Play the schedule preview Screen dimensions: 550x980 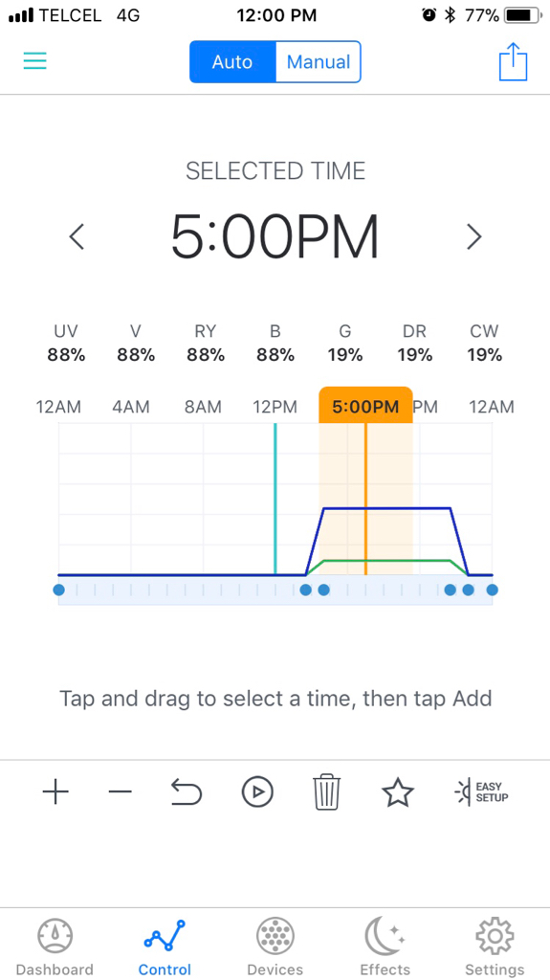pos(257,792)
